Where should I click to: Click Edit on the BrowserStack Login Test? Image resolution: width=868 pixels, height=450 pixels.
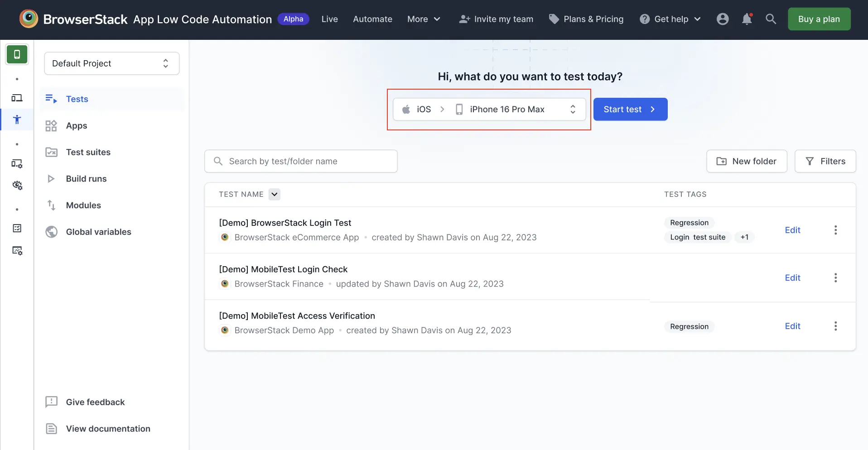tap(793, 230)
